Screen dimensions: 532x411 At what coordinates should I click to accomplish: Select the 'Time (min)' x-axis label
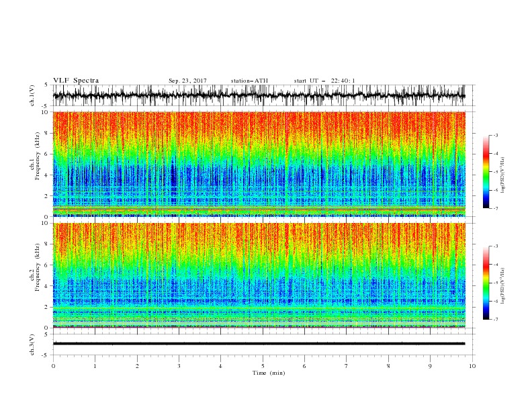point(269,373)
